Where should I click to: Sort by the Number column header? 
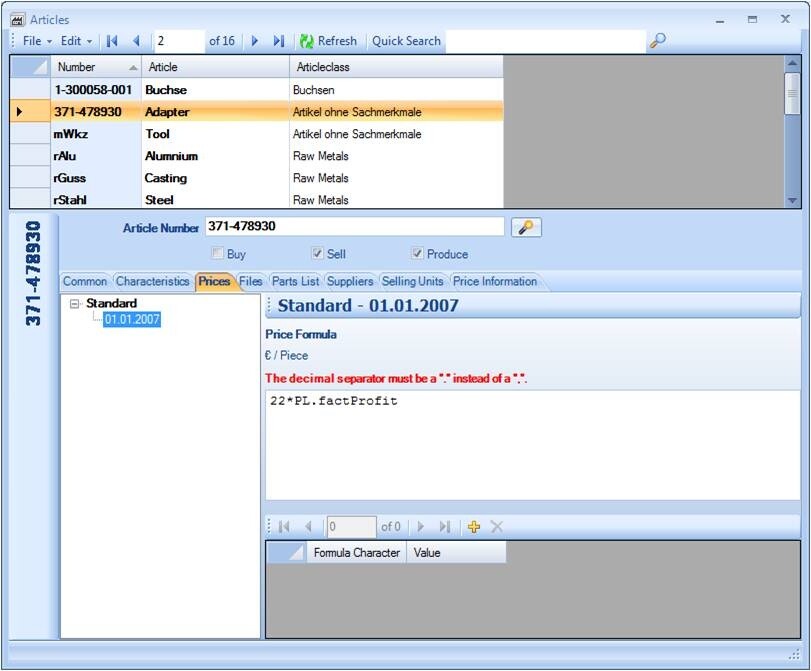96,67
